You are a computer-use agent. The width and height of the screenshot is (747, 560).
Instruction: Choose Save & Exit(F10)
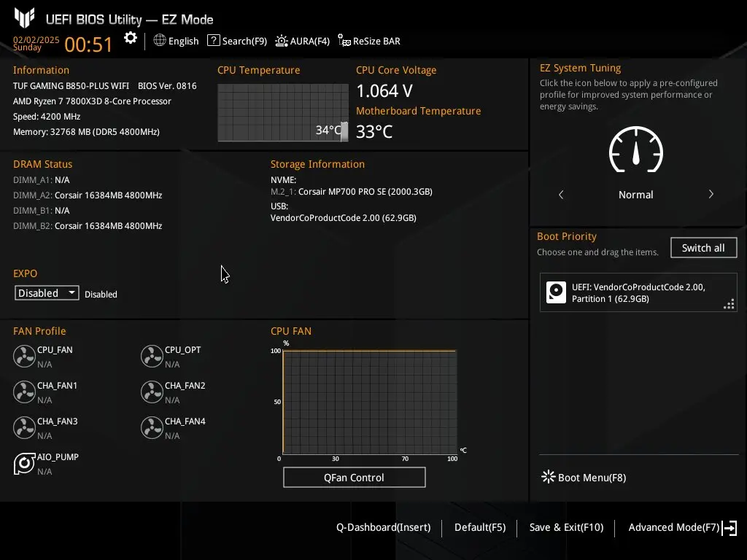(566, 527)
